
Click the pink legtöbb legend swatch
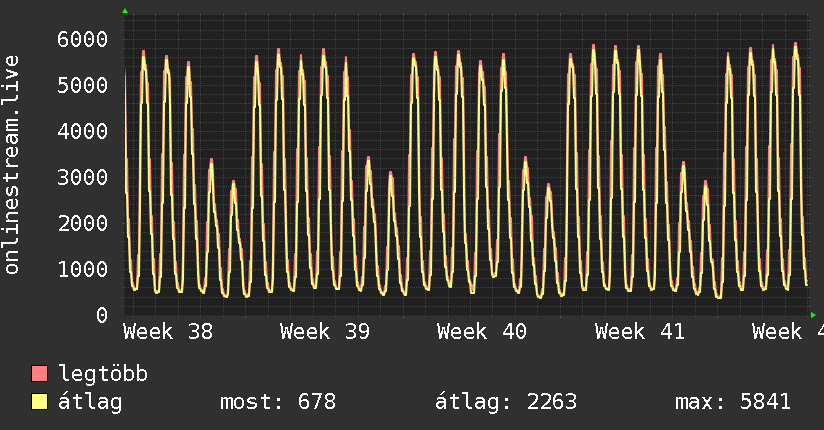point(39,373)
